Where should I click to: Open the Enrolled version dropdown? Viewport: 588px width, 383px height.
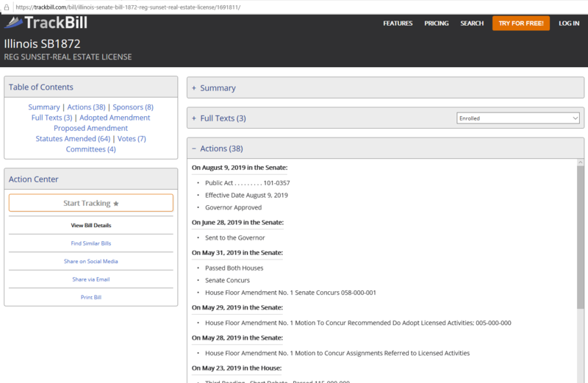[x=518, y=118]
